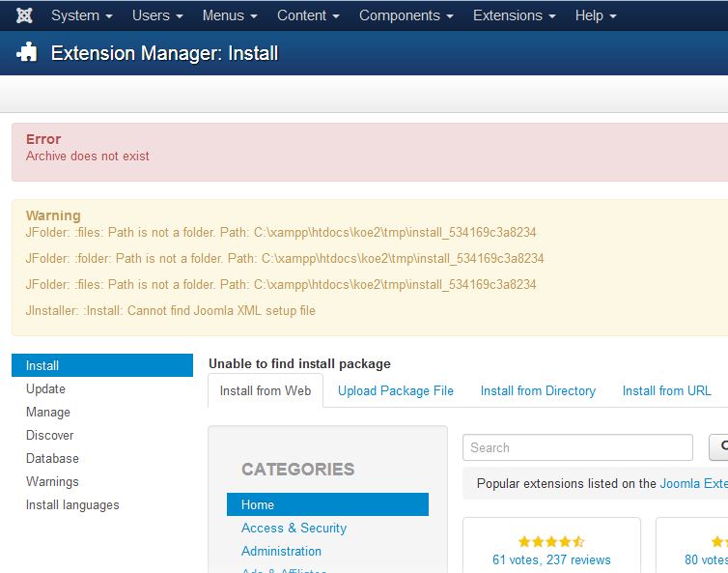Click the star rating above 61 votes
The width and height of the screenshot is (728, 573).
551,541
